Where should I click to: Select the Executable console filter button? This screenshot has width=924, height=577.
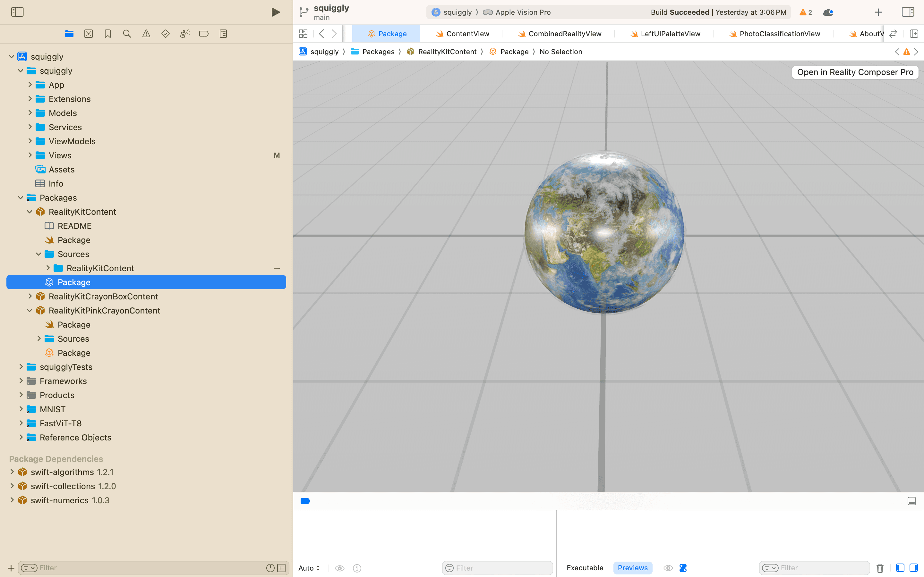[585, 568]
